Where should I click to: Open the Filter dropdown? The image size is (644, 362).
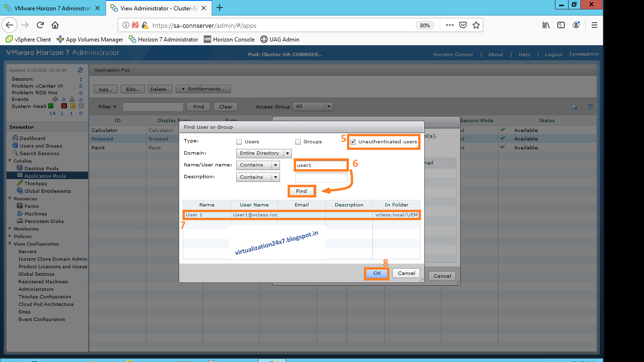click(x=107, y=107)
